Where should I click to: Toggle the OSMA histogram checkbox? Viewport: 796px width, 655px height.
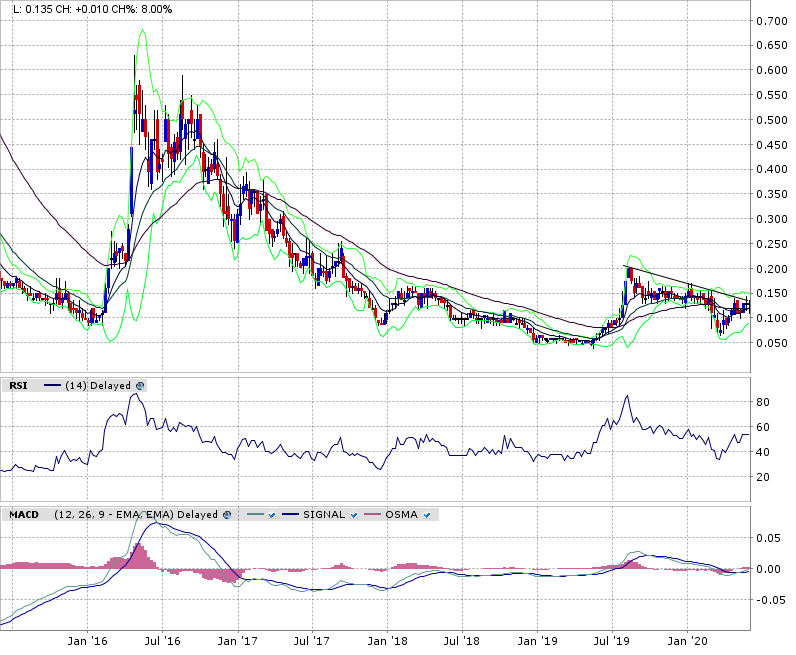pyautogui.click(x=428, y=515)
